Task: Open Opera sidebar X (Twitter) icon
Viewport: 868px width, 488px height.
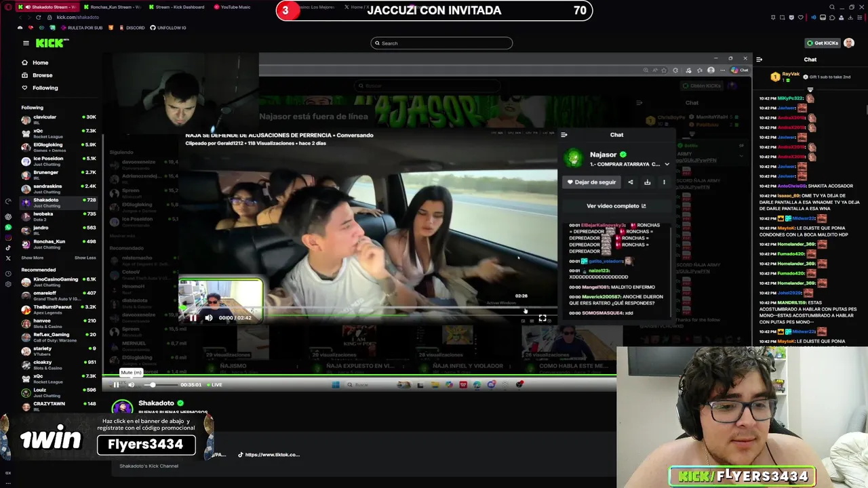Action: click(x=8, y=258)
